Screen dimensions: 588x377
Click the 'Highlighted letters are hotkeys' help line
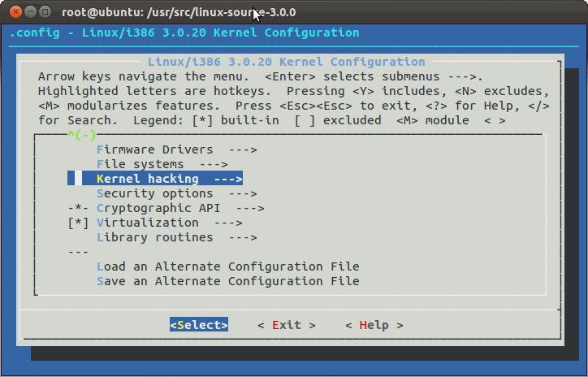tap(294, 91)
